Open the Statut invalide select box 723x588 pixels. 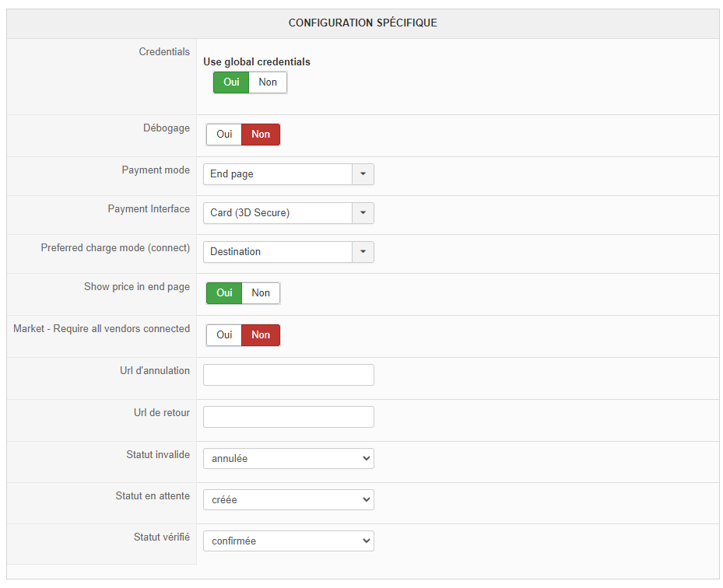coord(288,459)
